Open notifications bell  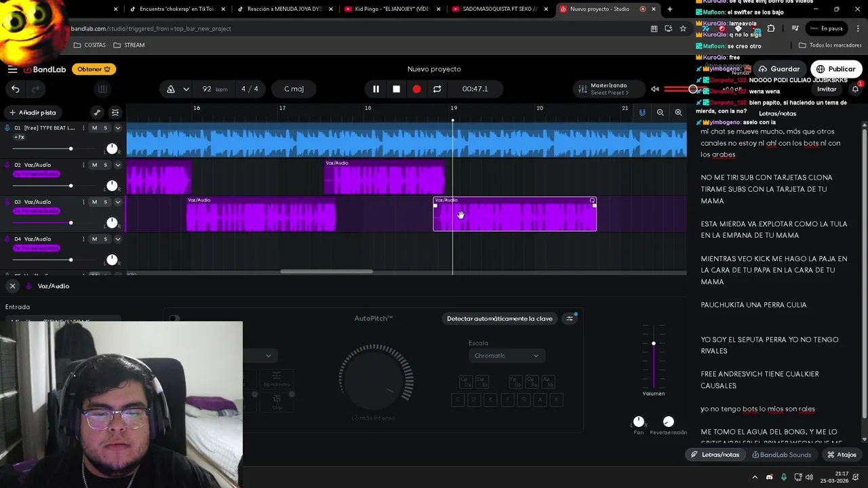(x=855, y=89)
